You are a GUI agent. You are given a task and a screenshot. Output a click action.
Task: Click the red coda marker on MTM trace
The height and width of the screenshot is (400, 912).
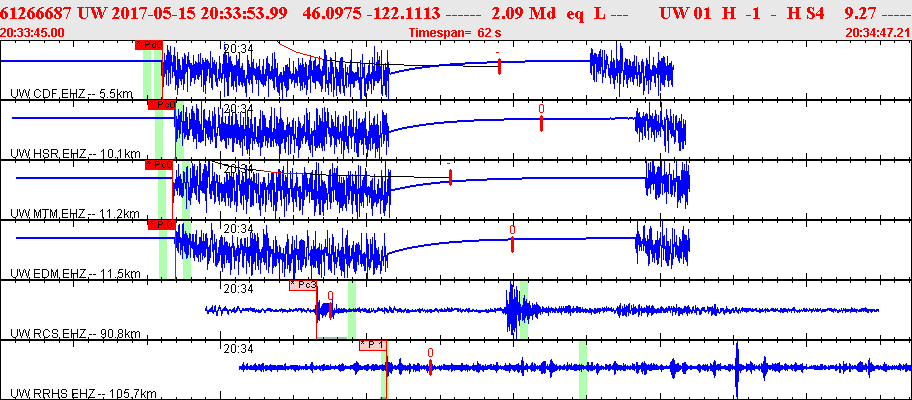coord(450,178)
